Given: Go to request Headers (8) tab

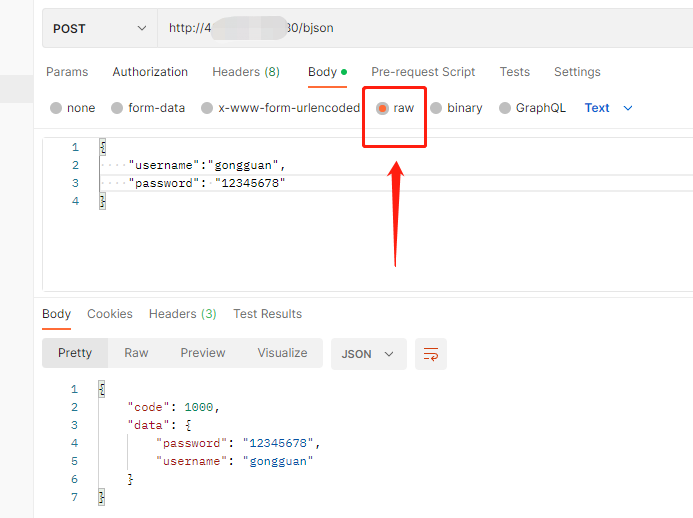Looking at the screenshot, I should click(246, 72).
